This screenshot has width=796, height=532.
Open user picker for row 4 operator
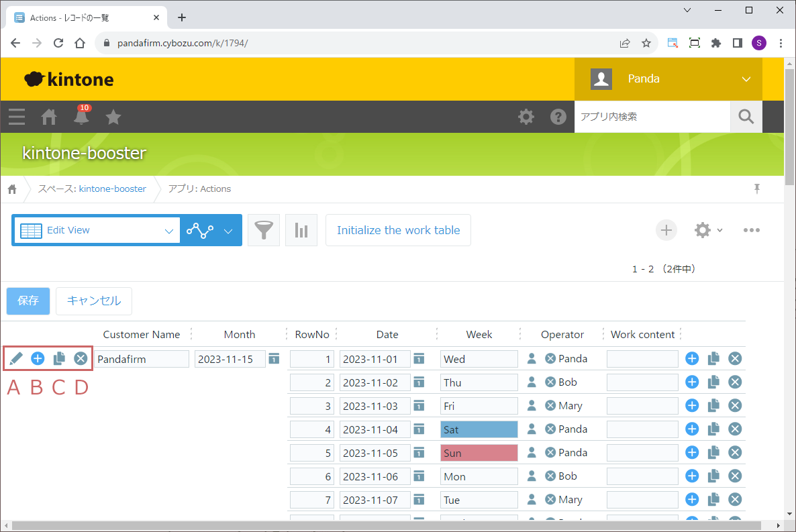tap(532, 429)
